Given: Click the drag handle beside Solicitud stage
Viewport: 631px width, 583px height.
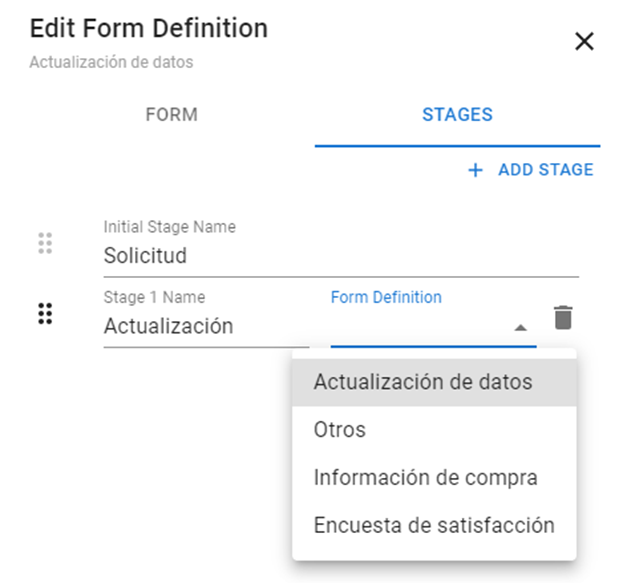Looking at the screenshot, I should (x=44, y=242).
